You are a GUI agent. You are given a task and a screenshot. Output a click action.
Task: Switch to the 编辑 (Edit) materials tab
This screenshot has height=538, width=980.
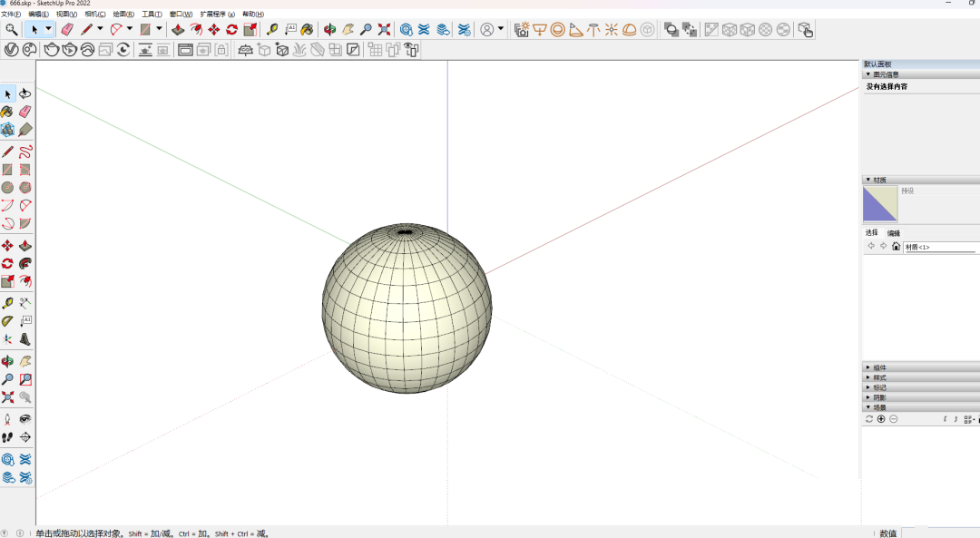pos(894,233)
